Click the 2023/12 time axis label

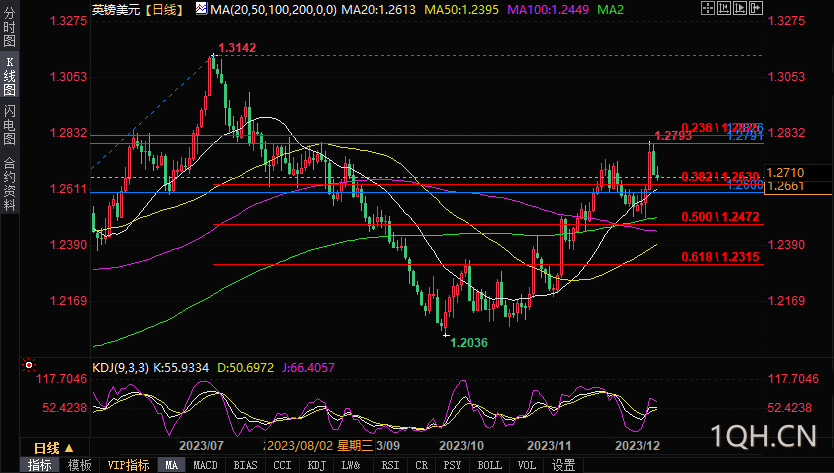(x=637, y=445)
